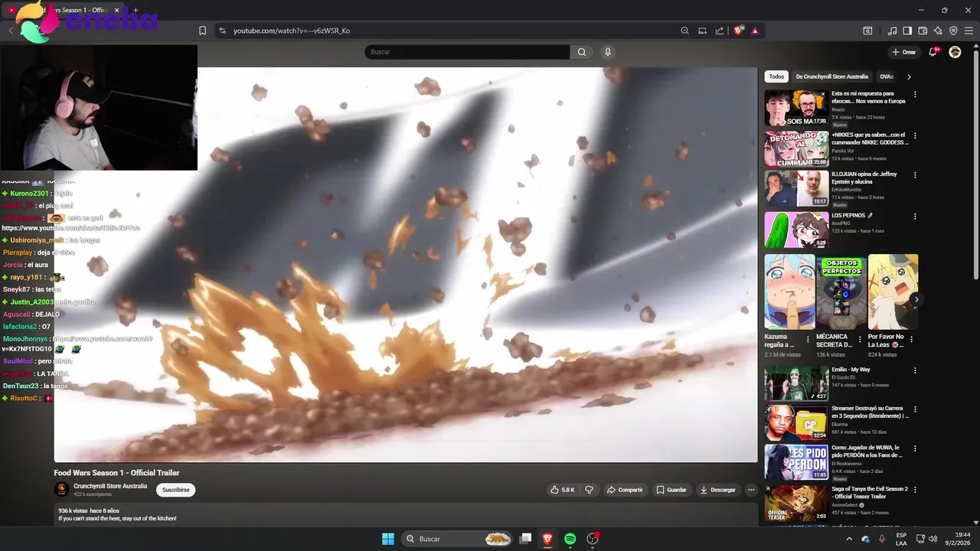
Task: Click the Windows Start button
Action: tap(388, 539)
